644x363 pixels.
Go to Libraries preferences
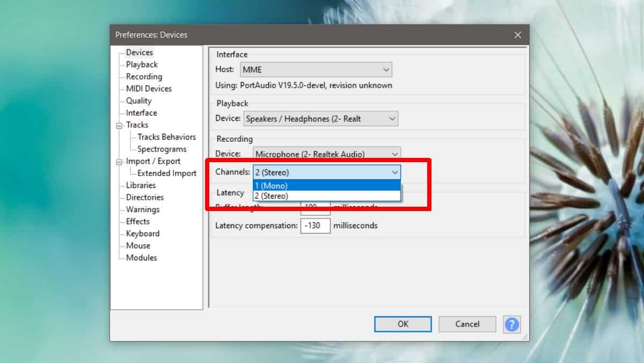141,185
